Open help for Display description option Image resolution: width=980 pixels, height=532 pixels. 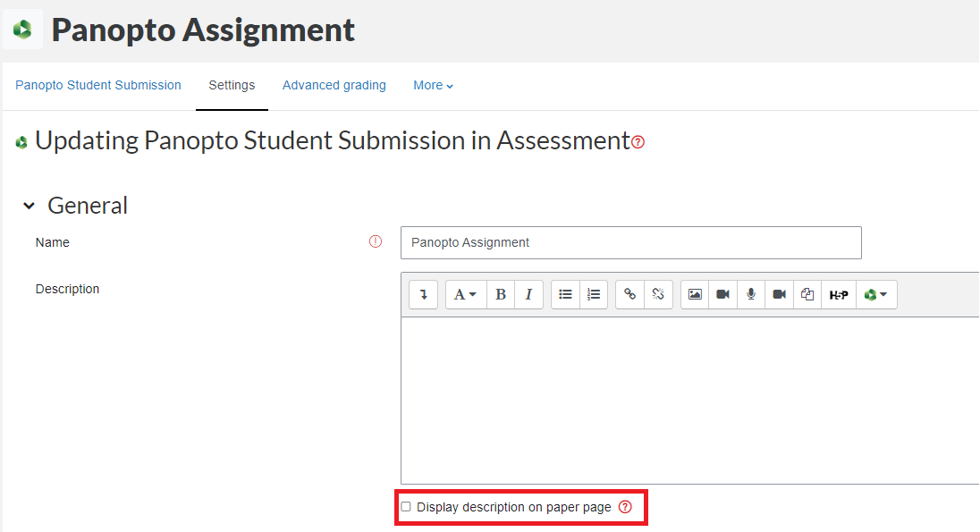coord(626,507)
